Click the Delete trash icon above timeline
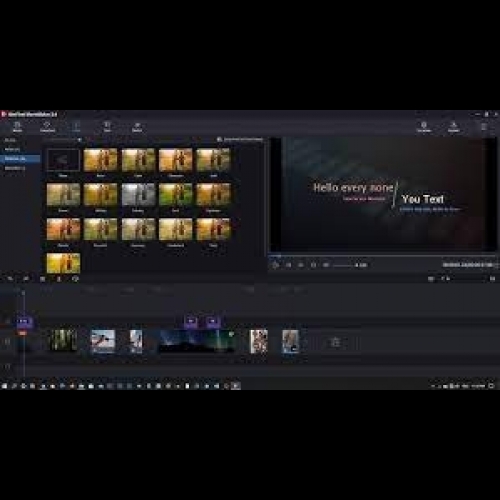The width and height of the screenshot is (500, 500). [59, 279]
